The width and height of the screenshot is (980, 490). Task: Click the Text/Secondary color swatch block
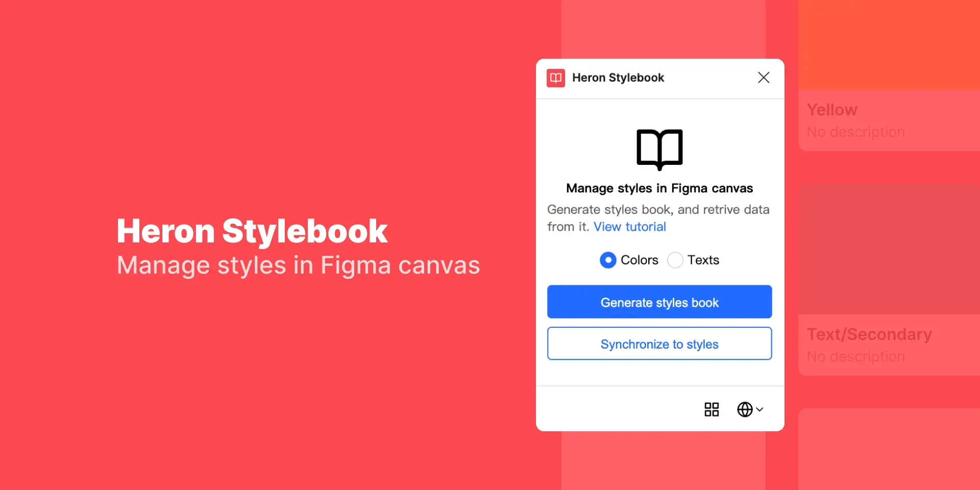(x=888, y=249)
